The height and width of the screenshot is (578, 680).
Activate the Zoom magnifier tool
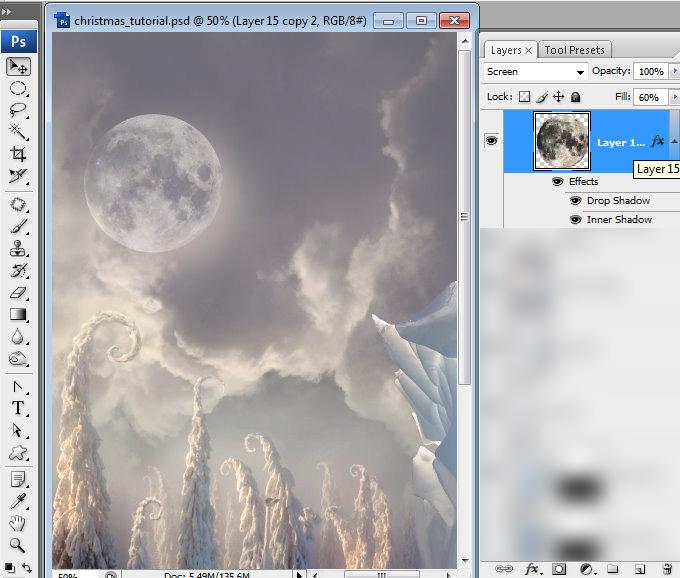pyautogui.click(x=17, y=545)
